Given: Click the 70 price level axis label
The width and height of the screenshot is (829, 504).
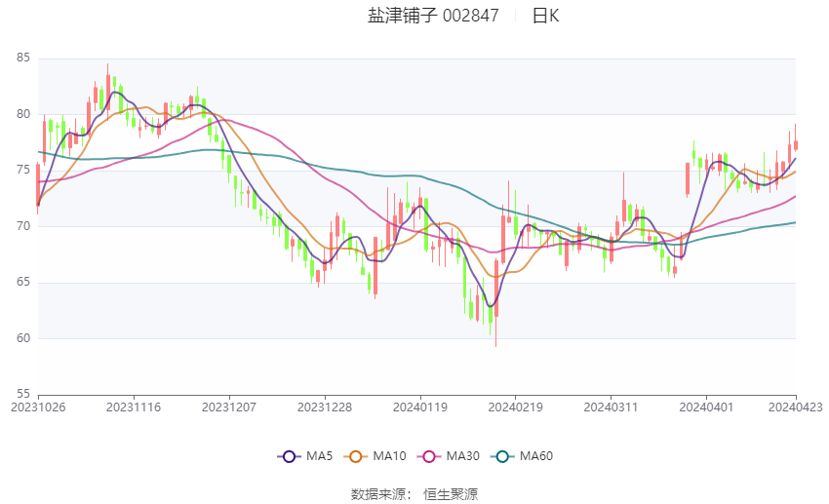Looking at the screenshot, I should pyautogui.click(x=23, y=226).
